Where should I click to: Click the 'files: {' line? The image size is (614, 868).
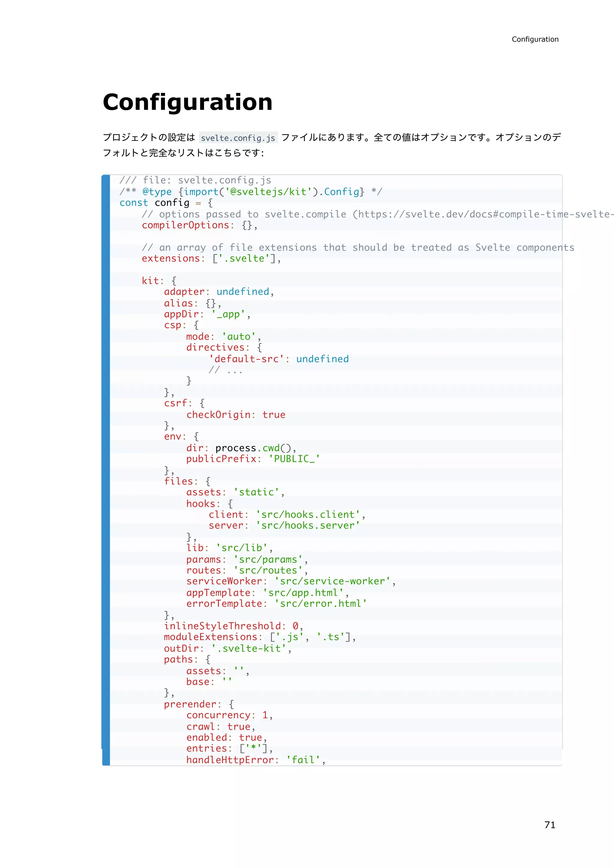pos(187,481)
